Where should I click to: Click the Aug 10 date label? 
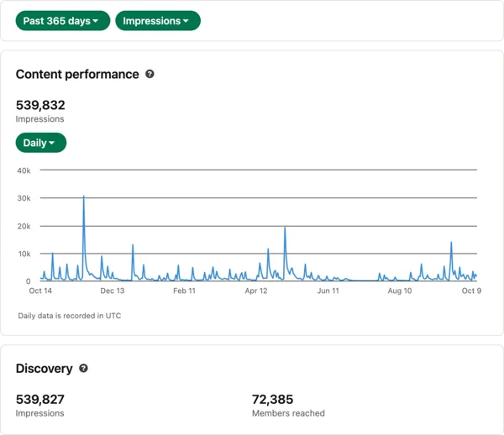[400, 291]
